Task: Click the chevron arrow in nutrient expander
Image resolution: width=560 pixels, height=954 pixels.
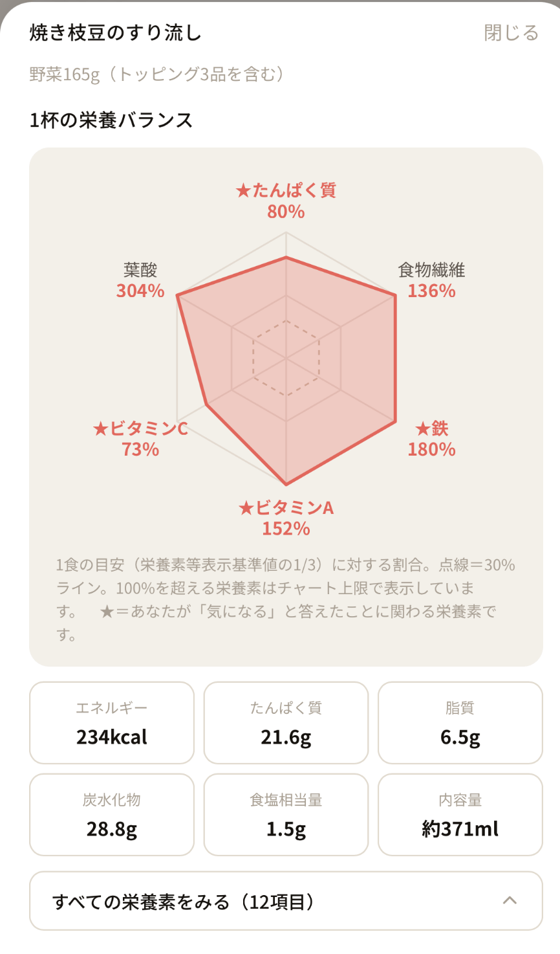Action: coord(510,900)
